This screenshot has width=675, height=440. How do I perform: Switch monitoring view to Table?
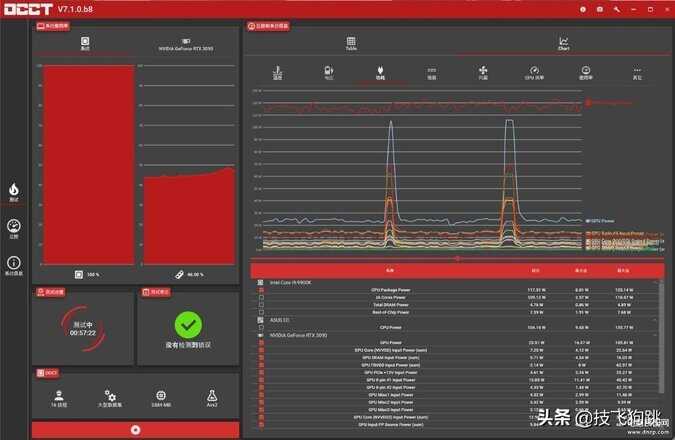click(x=351, y=43)
